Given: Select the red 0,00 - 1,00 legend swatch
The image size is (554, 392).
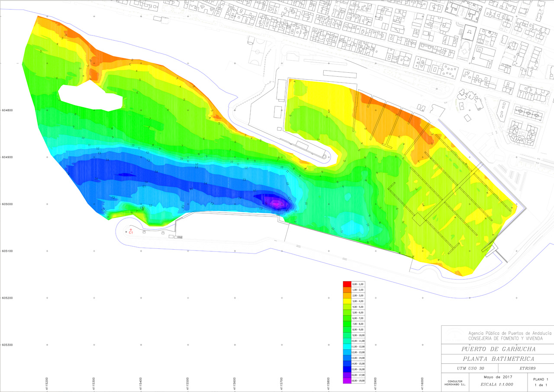Looking at the screenshot, I should click(x=347, y=284).
